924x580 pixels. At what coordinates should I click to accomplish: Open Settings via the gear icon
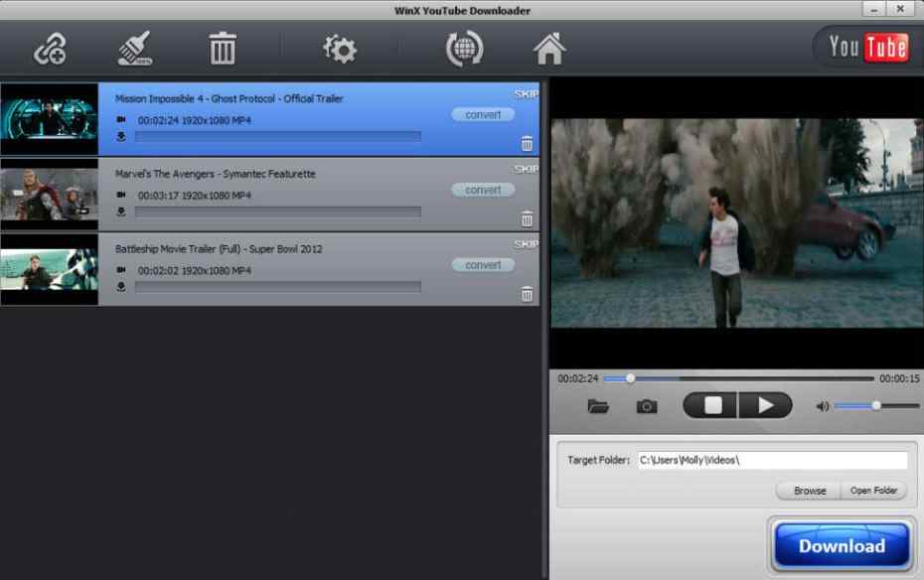(x=340, y=49)
